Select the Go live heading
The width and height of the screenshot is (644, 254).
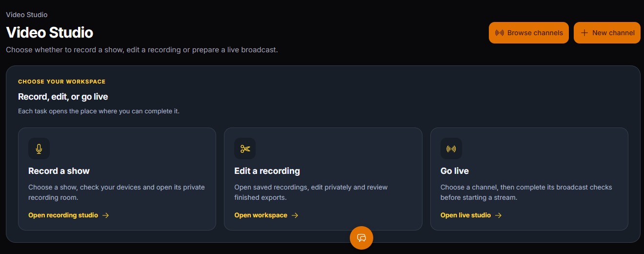(455, 171)
